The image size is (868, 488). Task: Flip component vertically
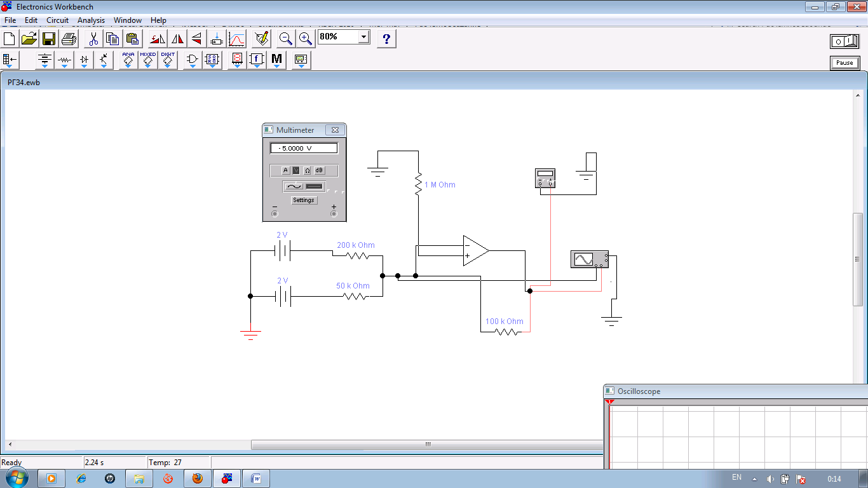[x=196, y=39]
